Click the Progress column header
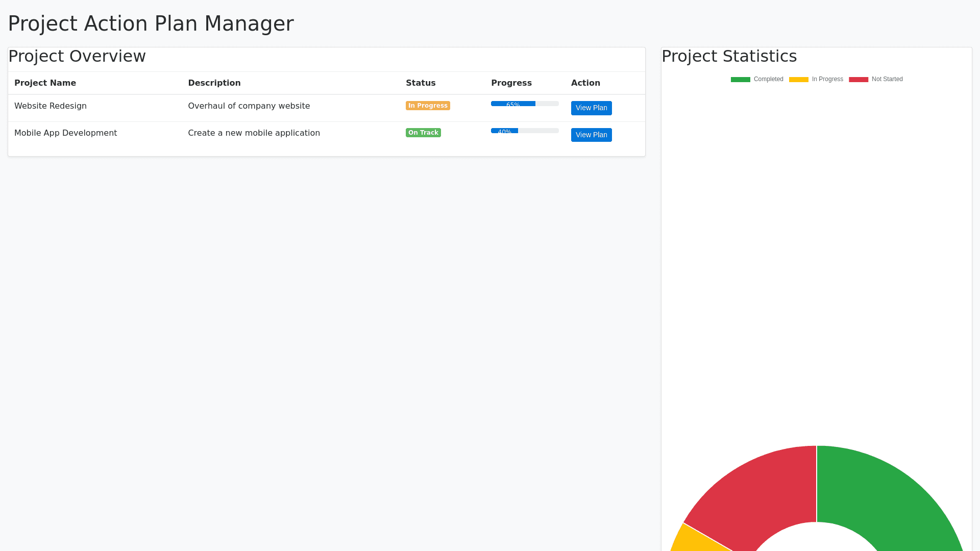This screenshot has width=980, height=551. pos(511,83)
